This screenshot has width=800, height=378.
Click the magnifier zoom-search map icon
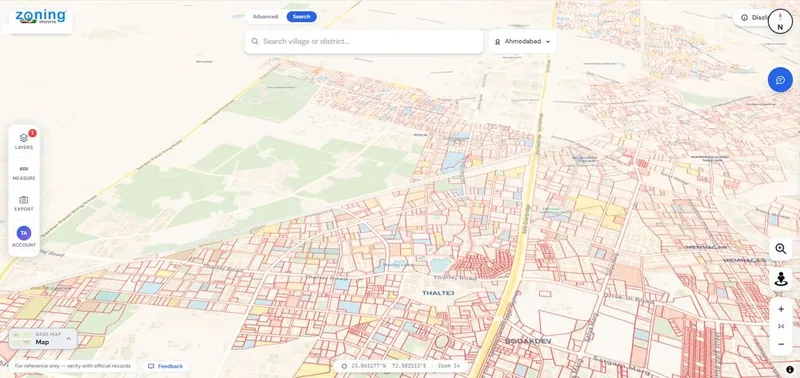(781, 248)
